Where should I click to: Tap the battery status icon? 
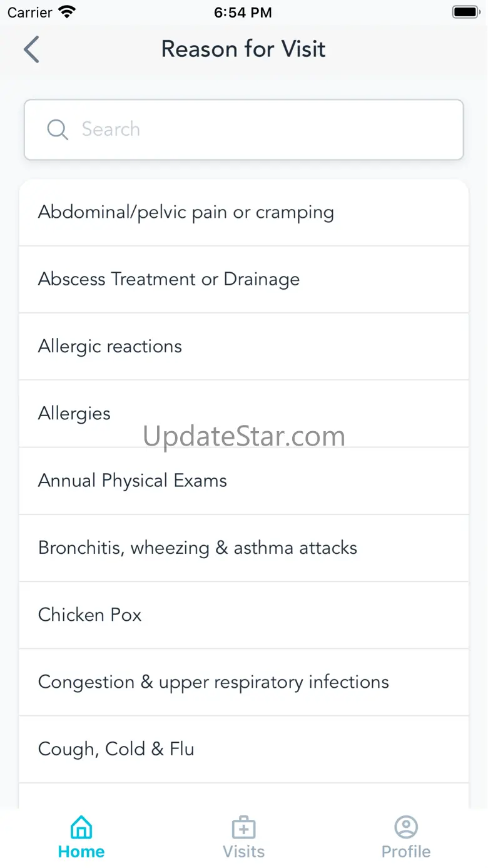465,13
